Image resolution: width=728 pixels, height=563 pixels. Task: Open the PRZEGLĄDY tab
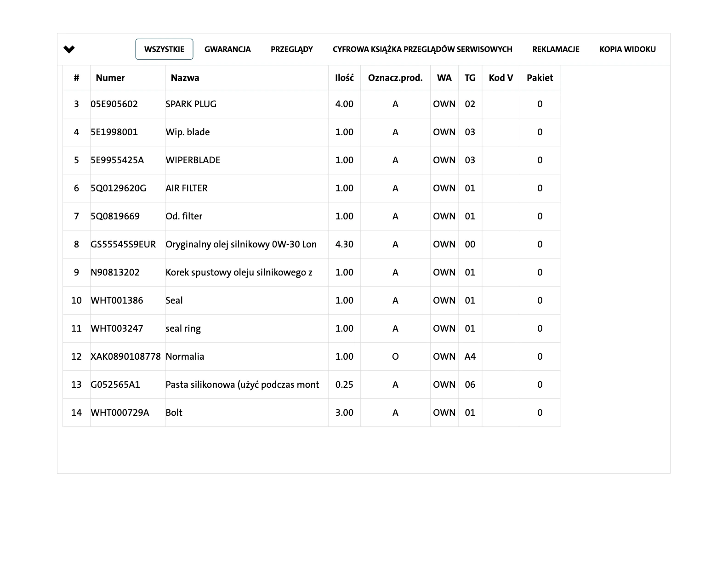tap(291, 49)
